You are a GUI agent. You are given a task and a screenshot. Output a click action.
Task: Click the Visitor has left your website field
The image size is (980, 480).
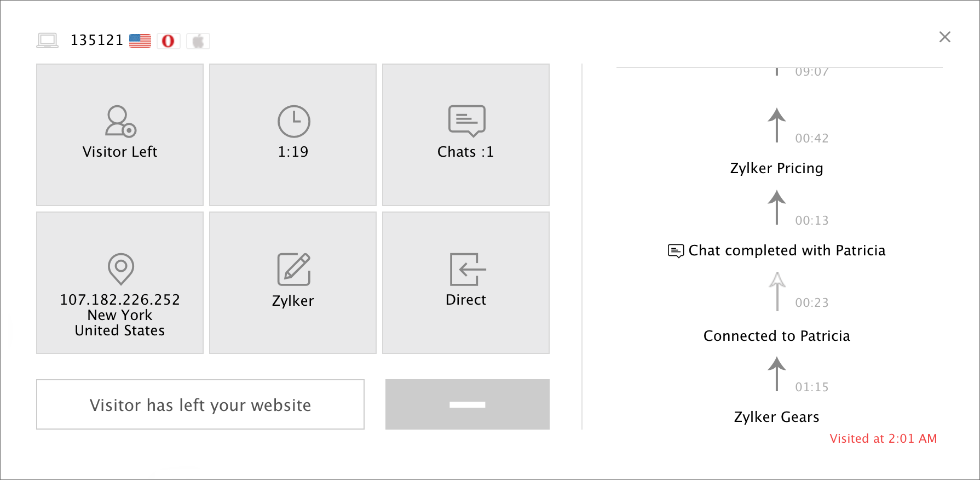pyautogui.click(x=200, y=404)
